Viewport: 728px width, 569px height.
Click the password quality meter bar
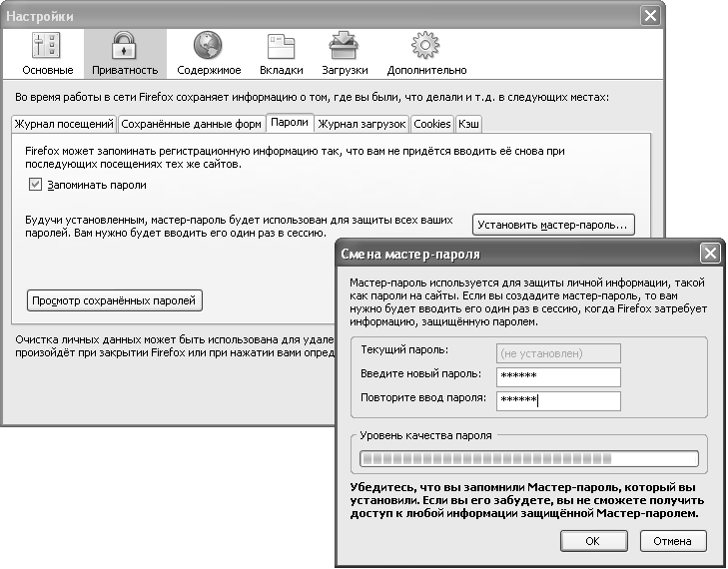coord(527,459)
